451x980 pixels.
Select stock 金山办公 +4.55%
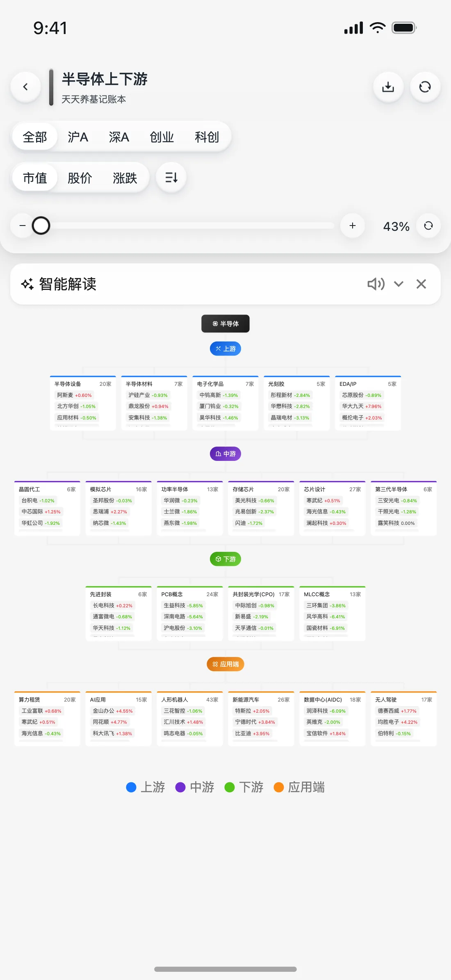coord(113,711)
